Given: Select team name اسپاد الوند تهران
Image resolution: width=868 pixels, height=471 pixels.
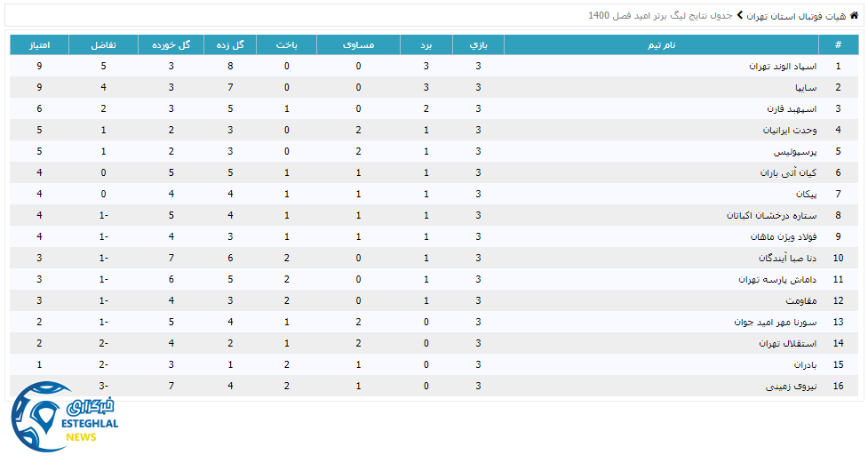Looking at the screenshot, I should click(x=782, y=66).
